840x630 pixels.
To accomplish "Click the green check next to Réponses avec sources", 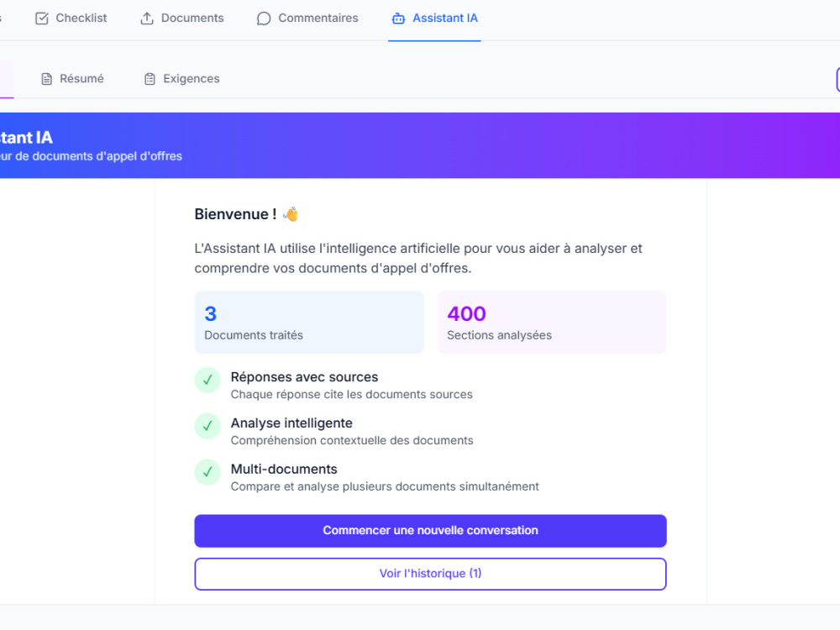I will coord(207,381).
